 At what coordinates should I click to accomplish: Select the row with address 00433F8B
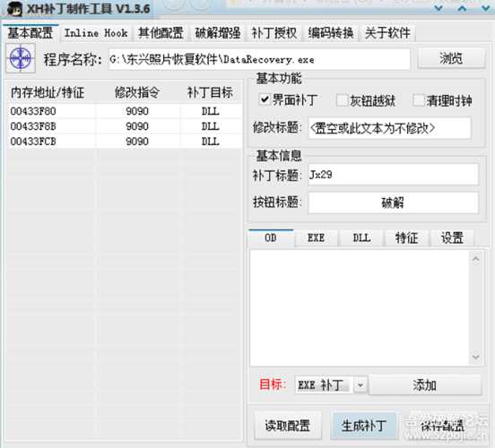[125, 126]
